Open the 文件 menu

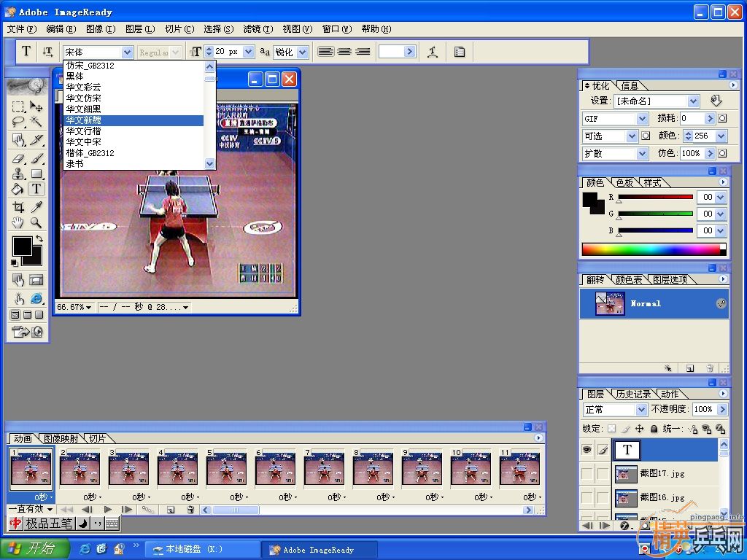tap(22, 29)
